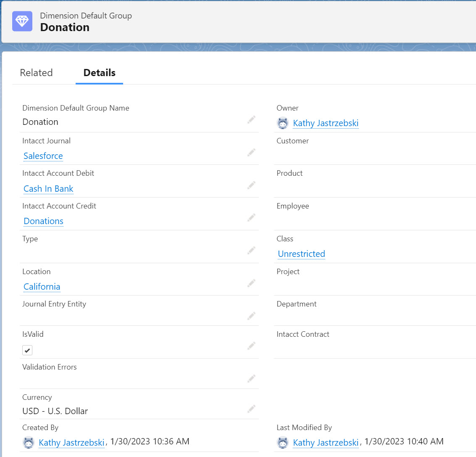This screenshot has width=476, height=457.
Task: Edit the Dimension Default Group Name field
Action: point(251,120)
